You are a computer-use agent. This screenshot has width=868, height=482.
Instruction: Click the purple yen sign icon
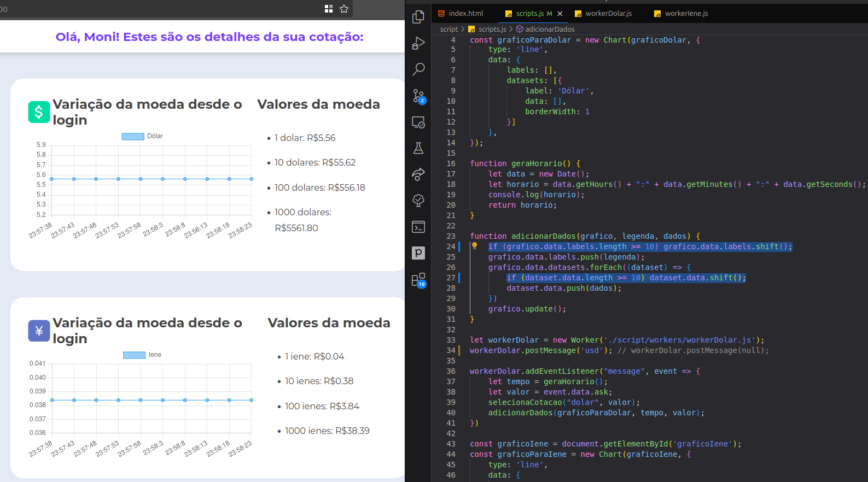(39, 331)
